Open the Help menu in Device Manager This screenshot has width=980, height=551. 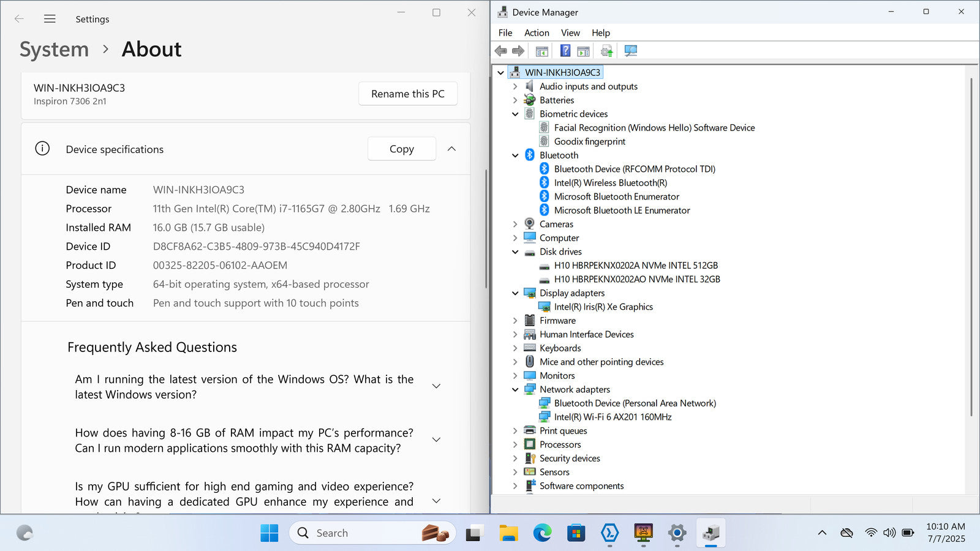point(601,33)
